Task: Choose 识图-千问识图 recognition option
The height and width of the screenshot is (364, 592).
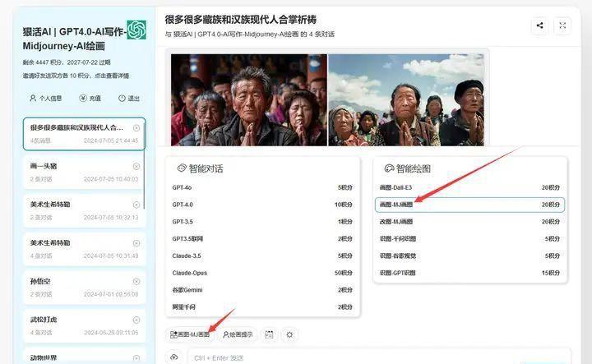Action: [469, 238]
